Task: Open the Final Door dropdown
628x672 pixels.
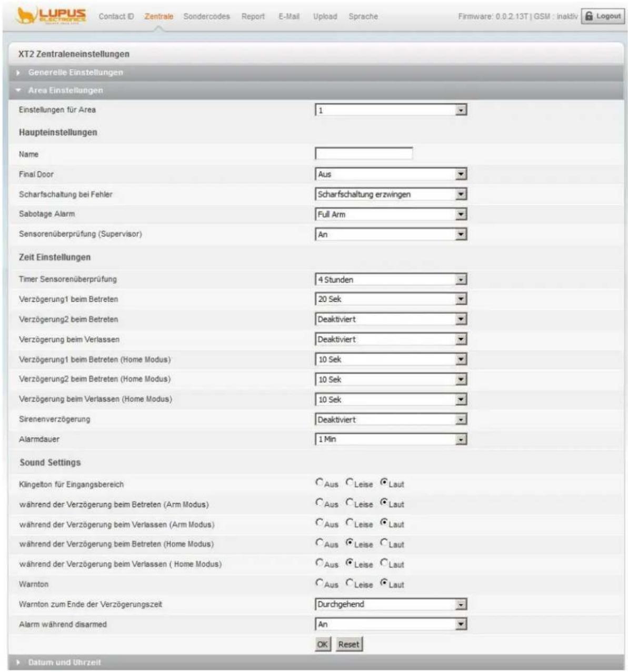Action: pos(391,174)
